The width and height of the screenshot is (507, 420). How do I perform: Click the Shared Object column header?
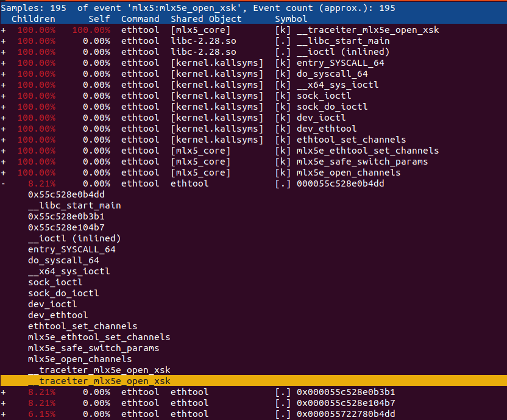(206, 19)
